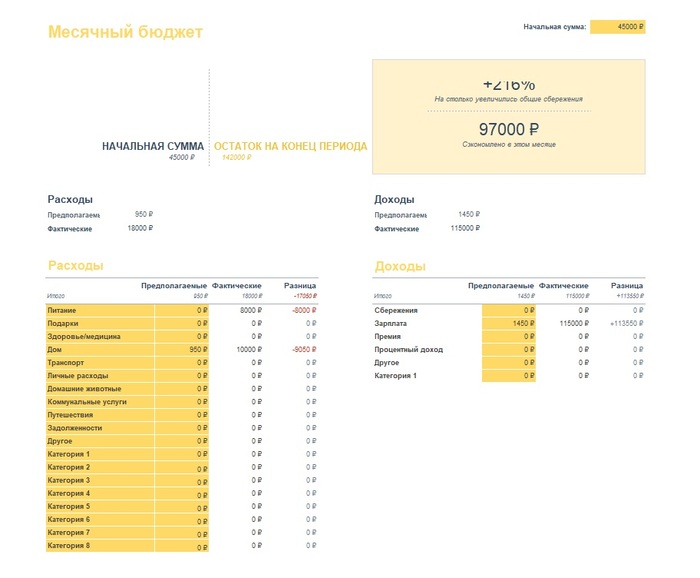
Task: Edit the planned cell for Сбережения
Action: pos(508,310)
